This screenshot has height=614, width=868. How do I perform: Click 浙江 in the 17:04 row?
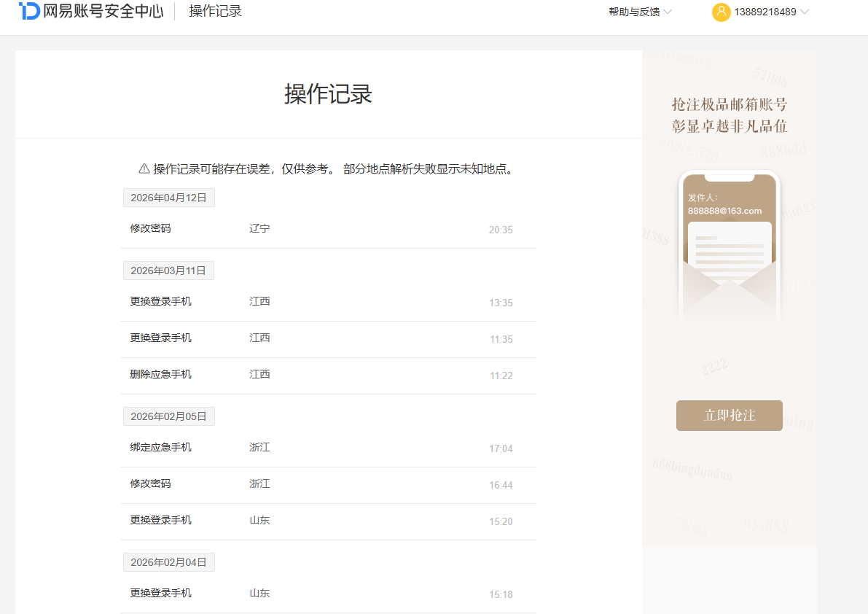coord(259,447)
